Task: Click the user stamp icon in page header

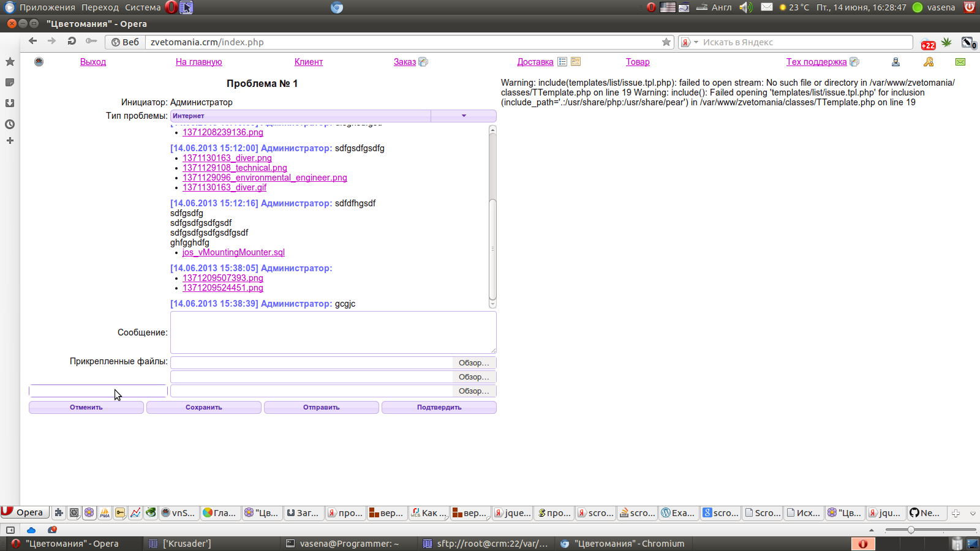Action: pos(895,62)
